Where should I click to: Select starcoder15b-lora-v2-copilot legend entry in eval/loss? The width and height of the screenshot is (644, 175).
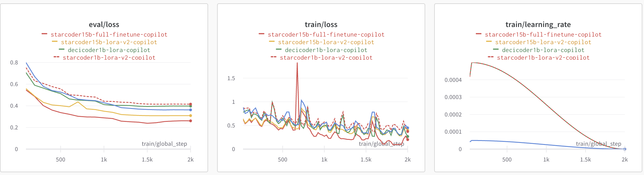[109, 42]
